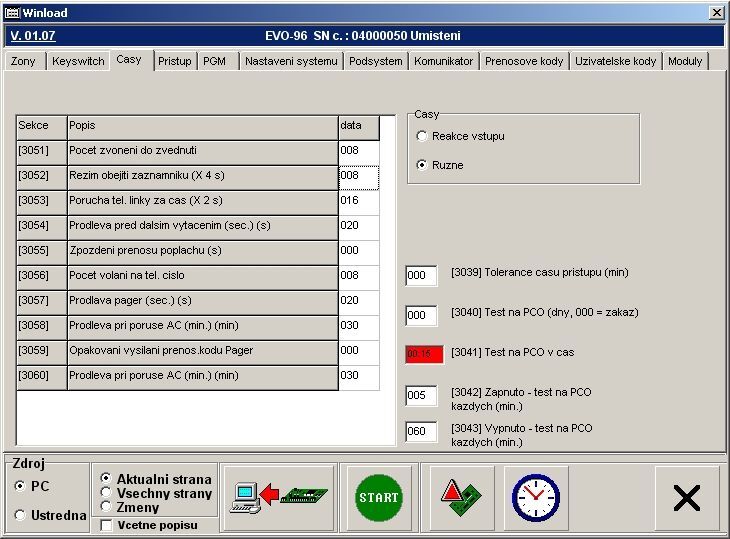
Task: Click the red Test na PCO time field
Action: (x=424, y=354)
